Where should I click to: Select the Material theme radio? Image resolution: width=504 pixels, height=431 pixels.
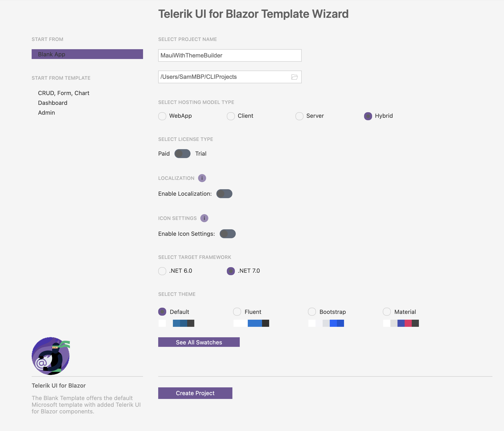[x=387, y=312]
